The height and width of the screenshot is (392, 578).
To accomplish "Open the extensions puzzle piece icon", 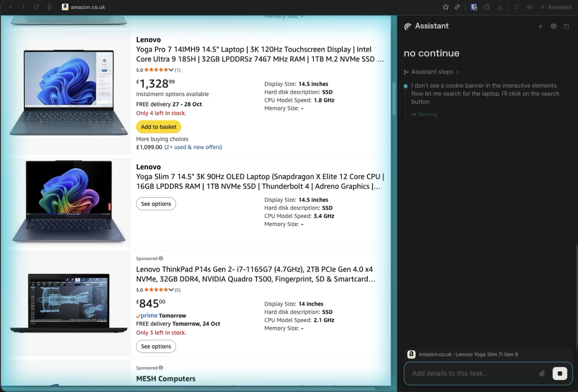I will point(487,7).
